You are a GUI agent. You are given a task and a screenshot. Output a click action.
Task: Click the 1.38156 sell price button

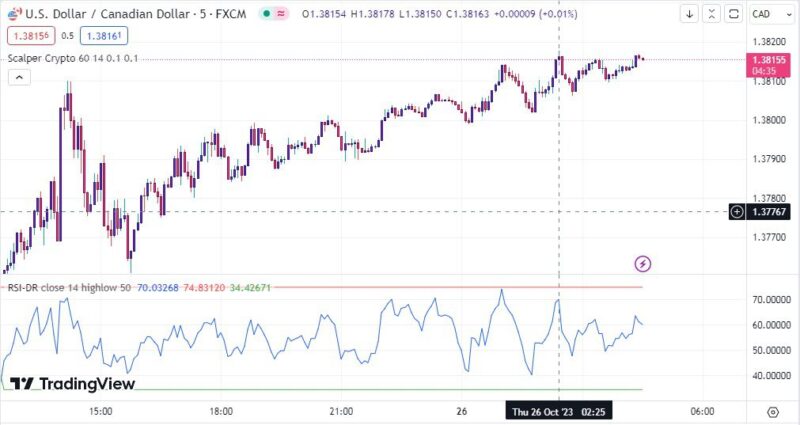(31, 36)
